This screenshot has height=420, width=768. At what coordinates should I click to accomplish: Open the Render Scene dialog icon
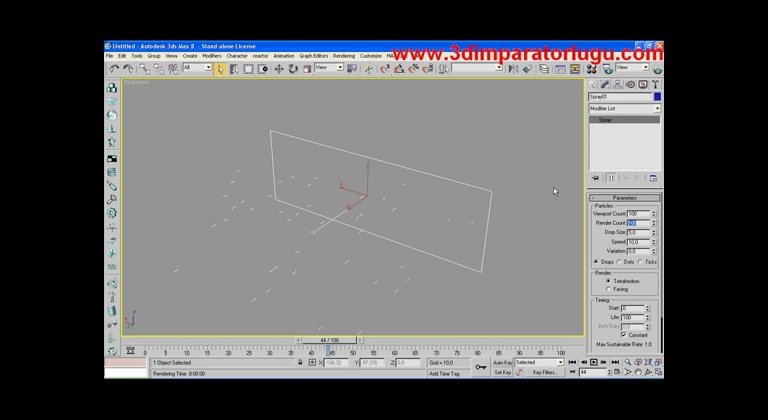coord(608,69)
